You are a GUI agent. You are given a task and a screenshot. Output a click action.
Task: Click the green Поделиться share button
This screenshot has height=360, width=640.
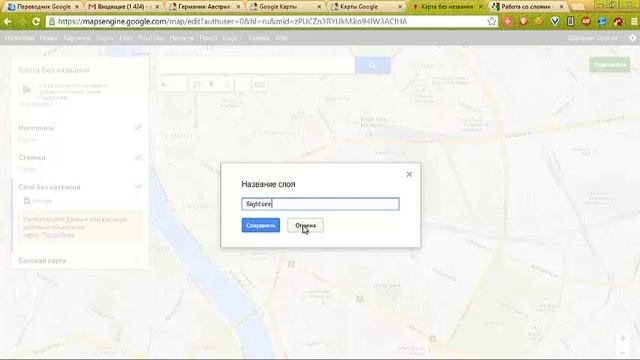(x=609, y=65)
